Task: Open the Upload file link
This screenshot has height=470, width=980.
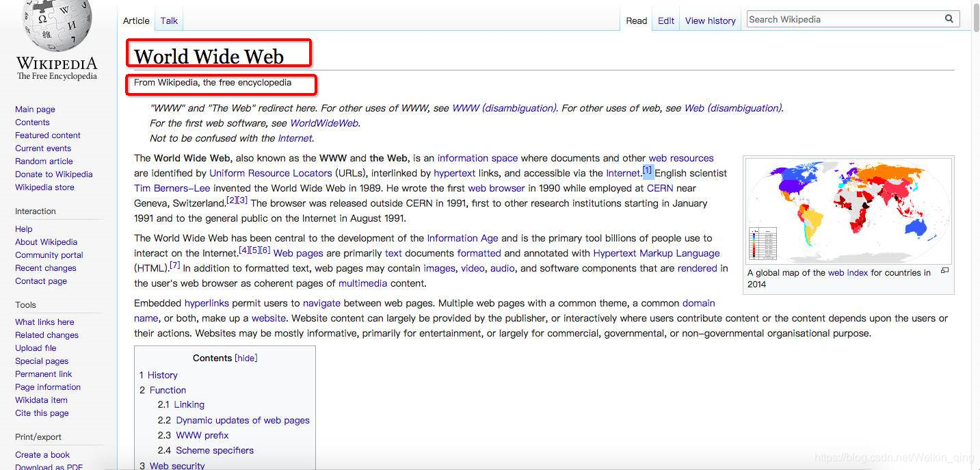Action: tap(36, 348)
